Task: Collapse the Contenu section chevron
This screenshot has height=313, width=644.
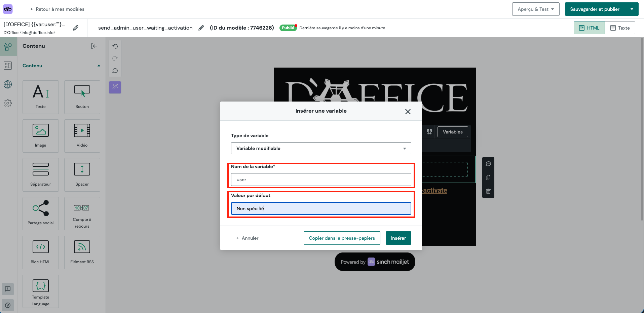Action: (x=99, y=66)
